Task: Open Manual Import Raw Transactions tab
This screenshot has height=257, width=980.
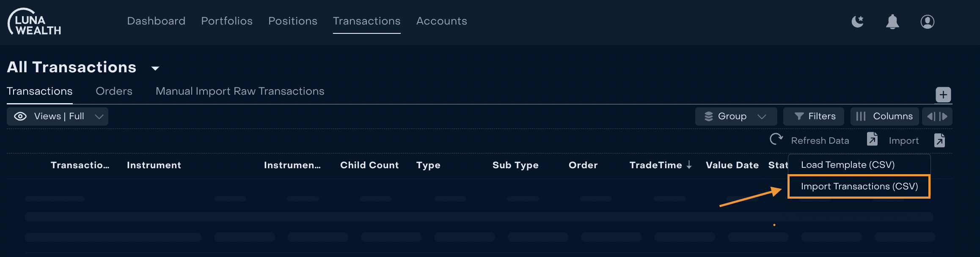Action: (240, 91)
